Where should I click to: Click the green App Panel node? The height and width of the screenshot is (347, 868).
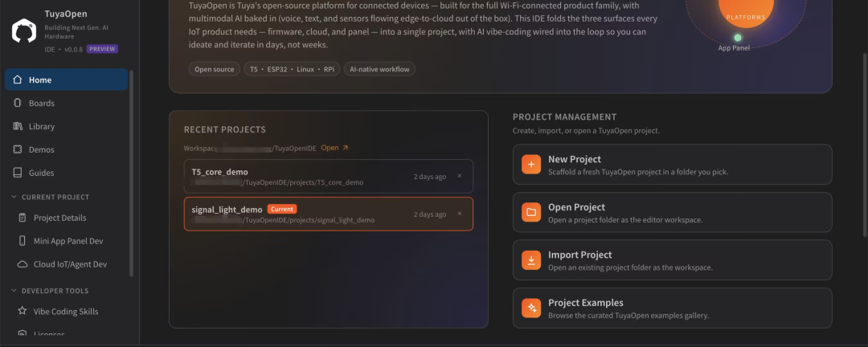(x=737, y=38)
